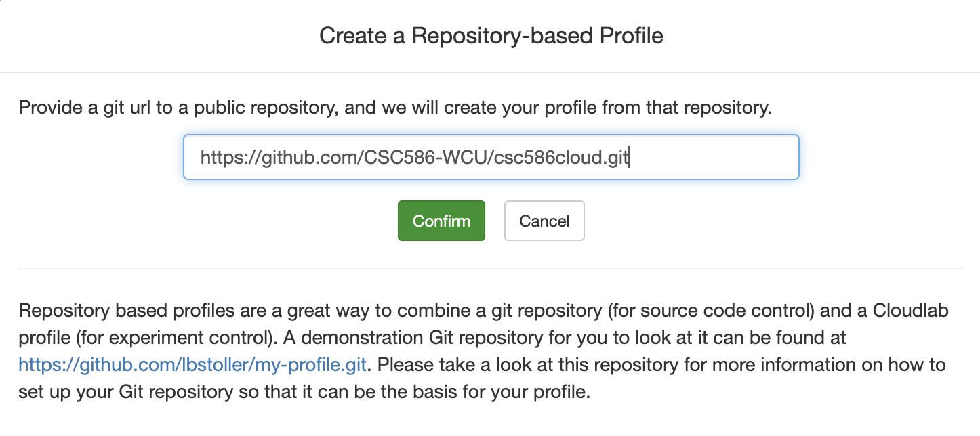The width and height of the screenshot is (980, 436).
Task: Click the Create a Repository-based Profile title
Action: coord(490,35)
